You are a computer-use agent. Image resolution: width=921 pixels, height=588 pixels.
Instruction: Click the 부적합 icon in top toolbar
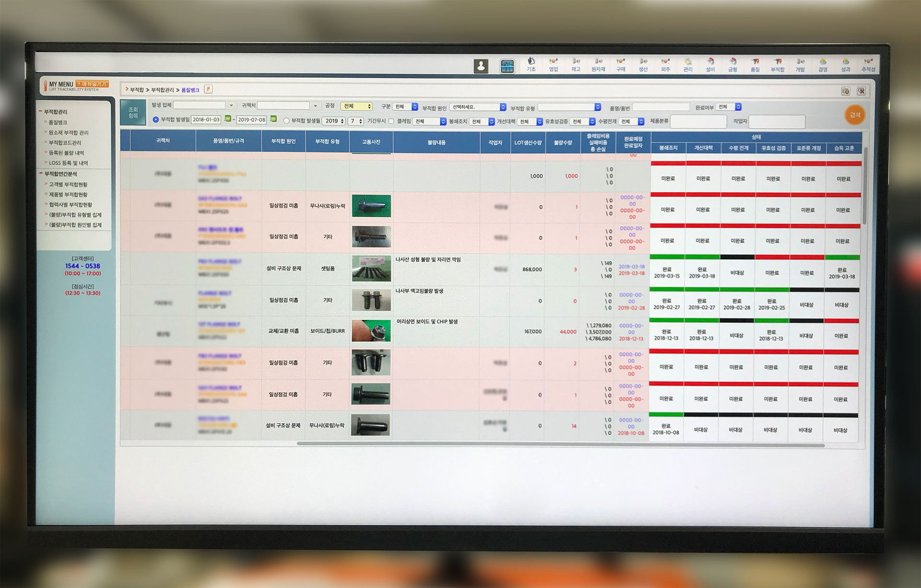click(777, 65)
